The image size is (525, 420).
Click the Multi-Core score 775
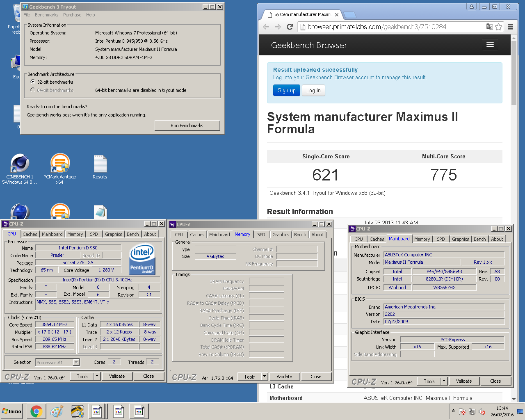pyautogui.click(x=443, y=175)
